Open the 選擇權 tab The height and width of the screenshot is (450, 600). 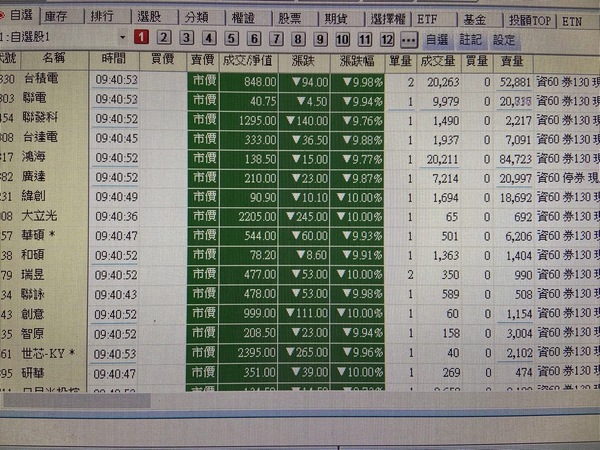click(388, 19)
